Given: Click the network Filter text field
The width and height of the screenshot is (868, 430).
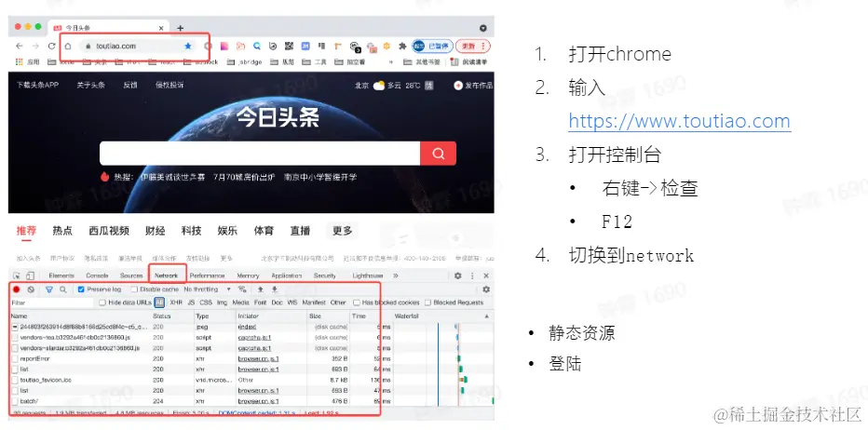Looking at the screenshot, I should 52,302.
